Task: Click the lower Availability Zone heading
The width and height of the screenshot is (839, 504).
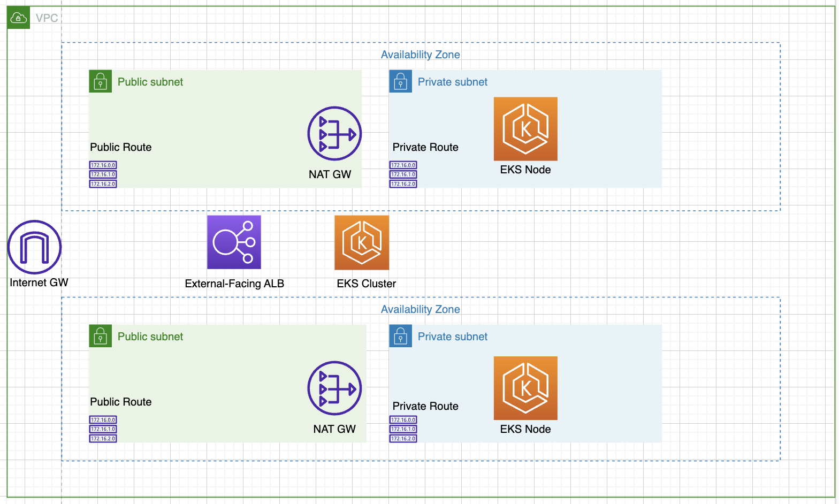Action: pyautogui.click(x=421, y=309)
